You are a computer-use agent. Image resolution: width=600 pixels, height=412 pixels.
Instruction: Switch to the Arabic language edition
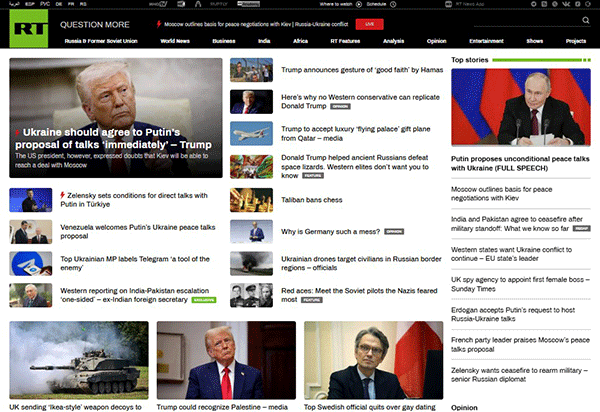[x=14, y=4]
